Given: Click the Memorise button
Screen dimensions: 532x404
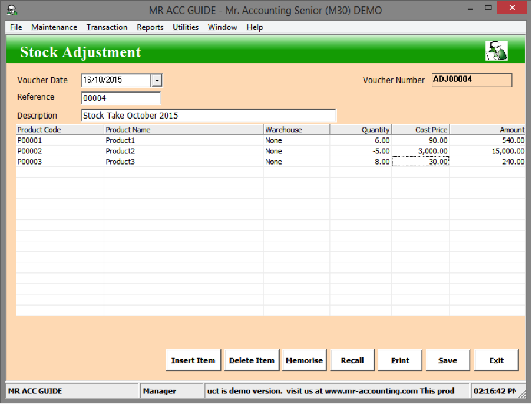Looking at the screenshot, I should (x=305, y=360).
